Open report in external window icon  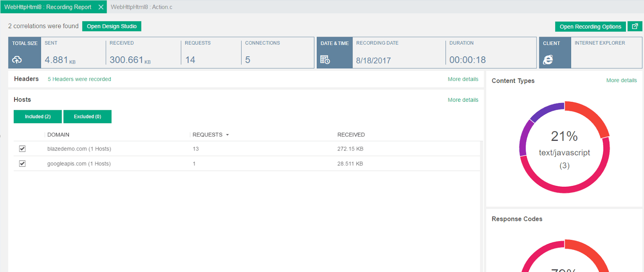point(635,26)
